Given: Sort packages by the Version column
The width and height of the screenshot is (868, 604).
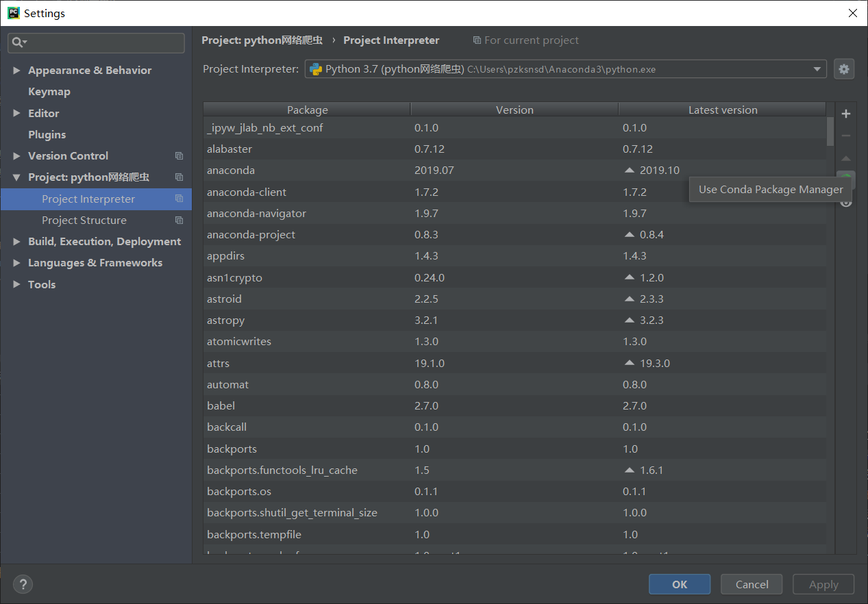Looking at the screenshot, I should (514, 109).
